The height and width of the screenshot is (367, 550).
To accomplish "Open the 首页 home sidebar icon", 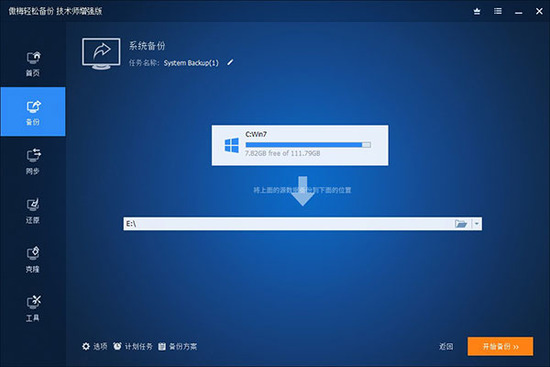I will (33, 64).
